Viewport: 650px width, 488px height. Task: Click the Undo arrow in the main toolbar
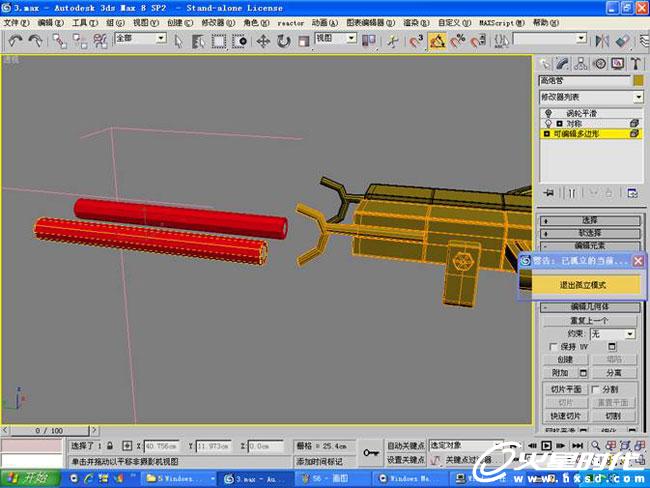pyautogui.click(x=16, y=41)
